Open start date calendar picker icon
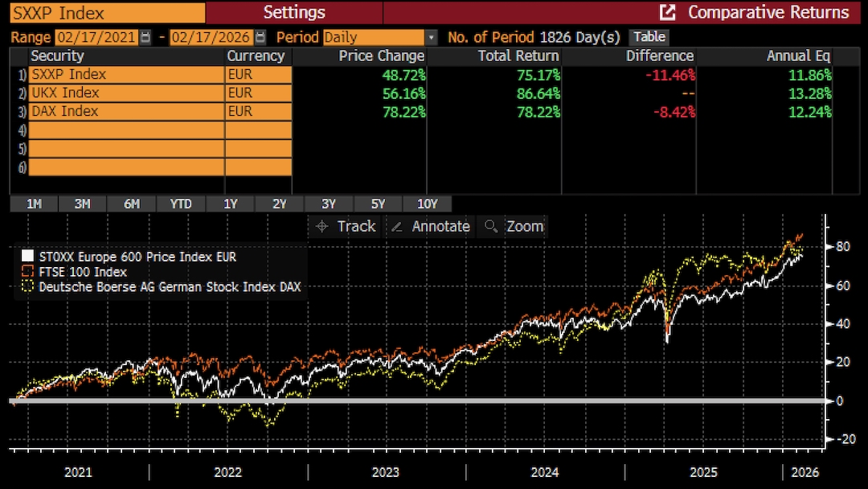This screenshot has height=489, width=868. pos(145,37)
